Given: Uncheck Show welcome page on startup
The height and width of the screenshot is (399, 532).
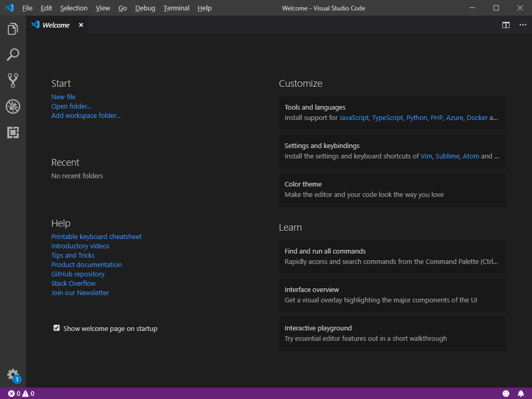Looking at the screenshot, I should coord(57,328).
